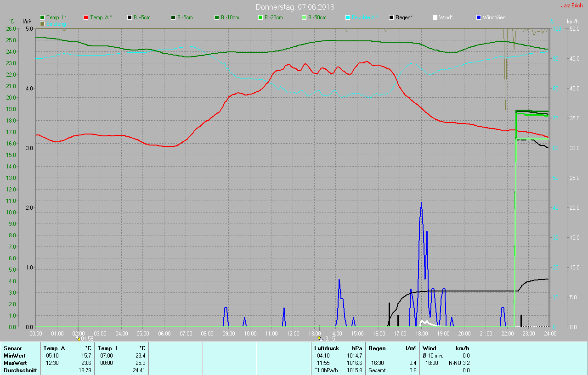Screen dimensions: 588x375
Task: Select the blue Windböen legend square
Action: (479, 17)
